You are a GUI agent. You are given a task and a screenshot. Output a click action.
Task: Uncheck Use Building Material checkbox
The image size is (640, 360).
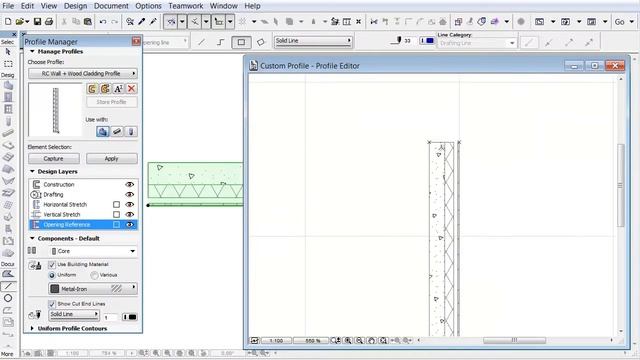tap(52, 264)
